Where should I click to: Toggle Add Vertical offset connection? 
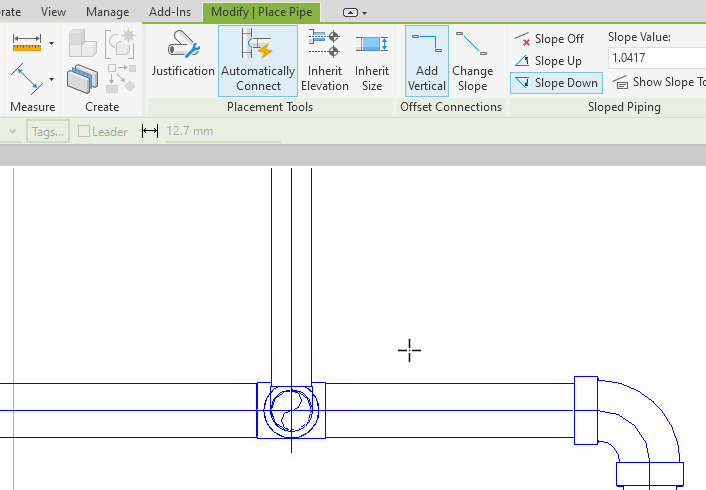pyautogui.click(x=426, y=60)
